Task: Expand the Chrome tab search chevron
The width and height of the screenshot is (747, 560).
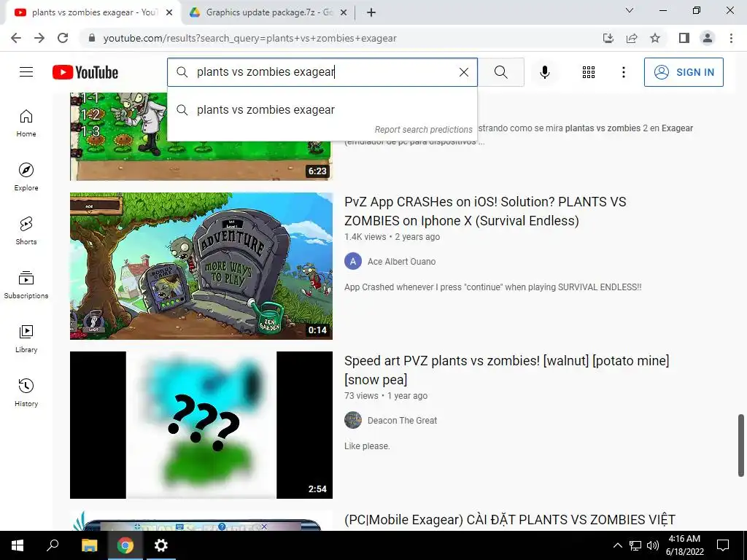Action: (630, 10)
